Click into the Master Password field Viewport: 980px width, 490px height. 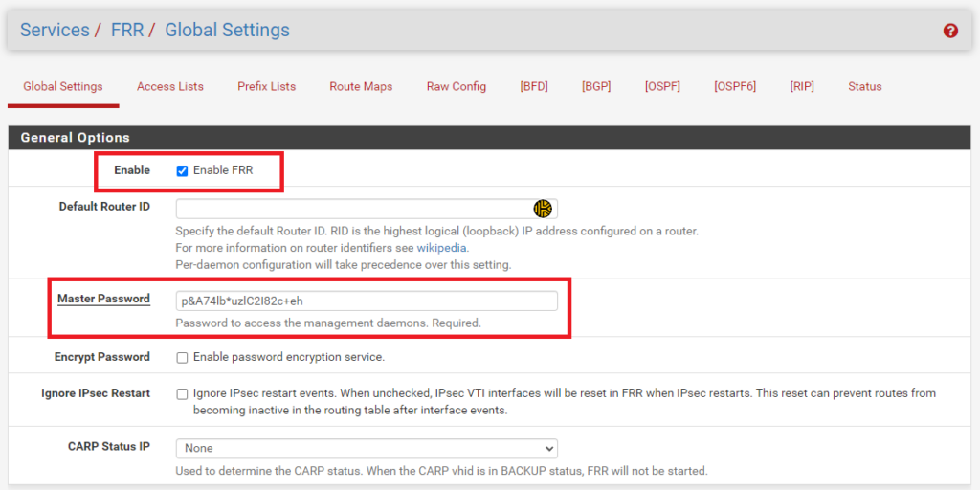[x=367, y=301]
